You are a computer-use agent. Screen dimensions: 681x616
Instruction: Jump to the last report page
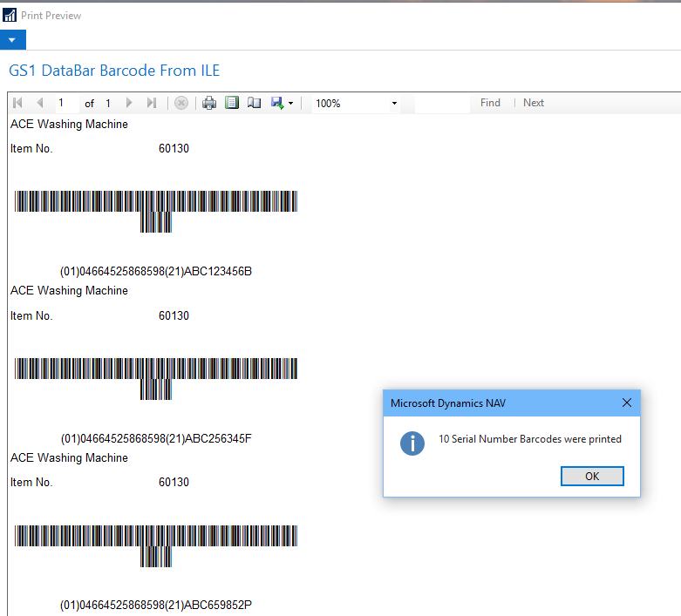[x=152, y=103]
